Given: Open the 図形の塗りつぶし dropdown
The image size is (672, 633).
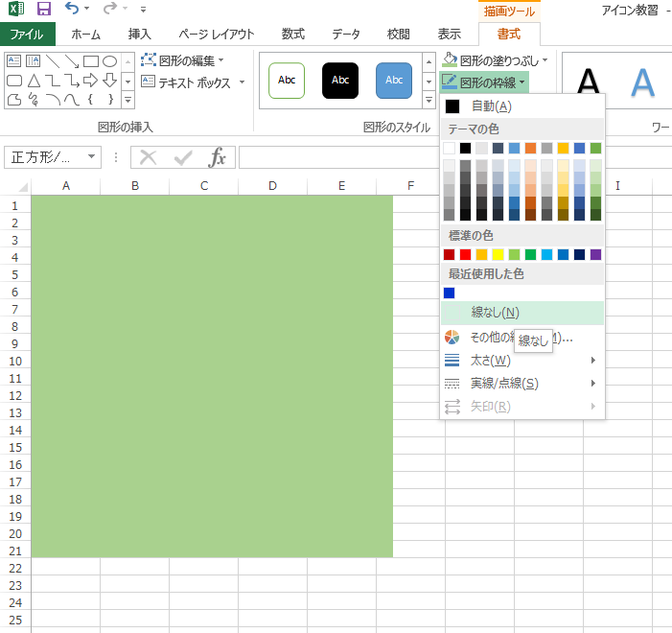Looking at the screenshot, I should [x=496, y=60].
